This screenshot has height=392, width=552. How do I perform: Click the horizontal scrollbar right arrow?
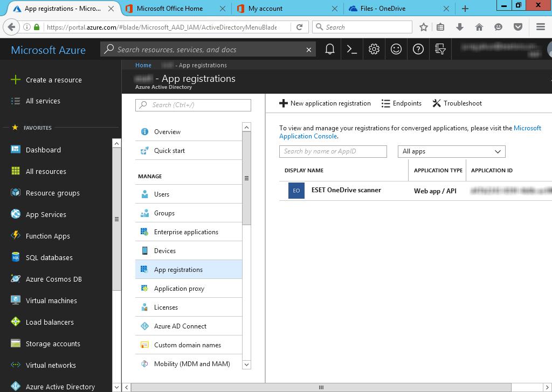pyautogui.click(x=547, y=388)
